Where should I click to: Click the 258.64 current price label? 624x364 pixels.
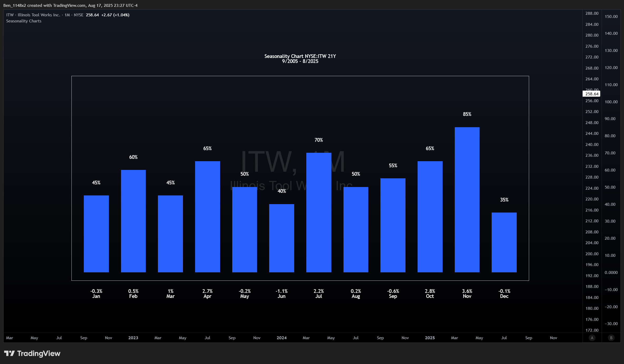coord(591,94)
